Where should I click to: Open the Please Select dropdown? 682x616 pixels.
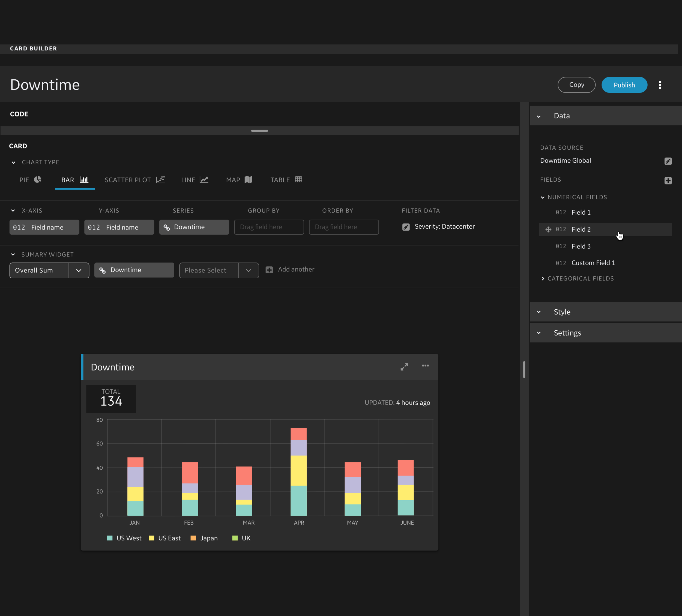(248, 270)
